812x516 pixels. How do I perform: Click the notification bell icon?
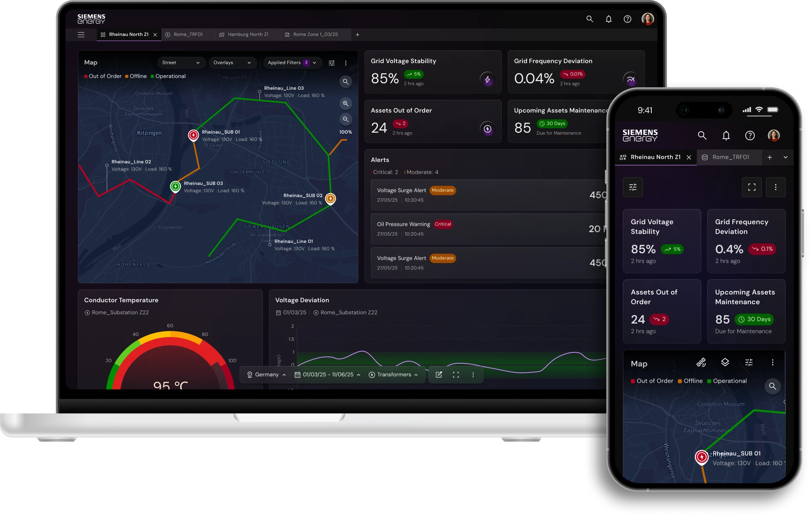tap(608, 19)
